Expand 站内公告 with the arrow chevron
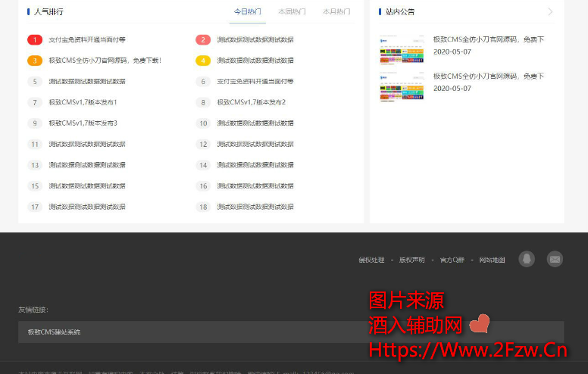 (550, 11)
